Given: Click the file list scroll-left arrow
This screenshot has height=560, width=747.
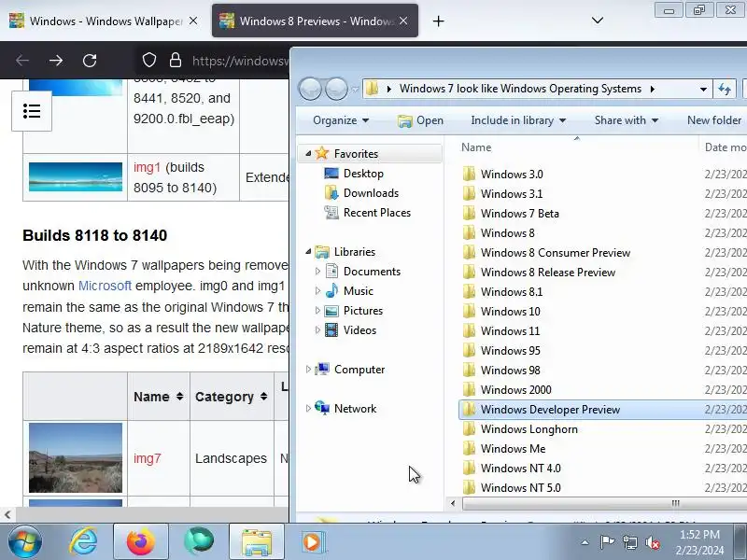Looking at the screenshot, I should coord(453,503).
